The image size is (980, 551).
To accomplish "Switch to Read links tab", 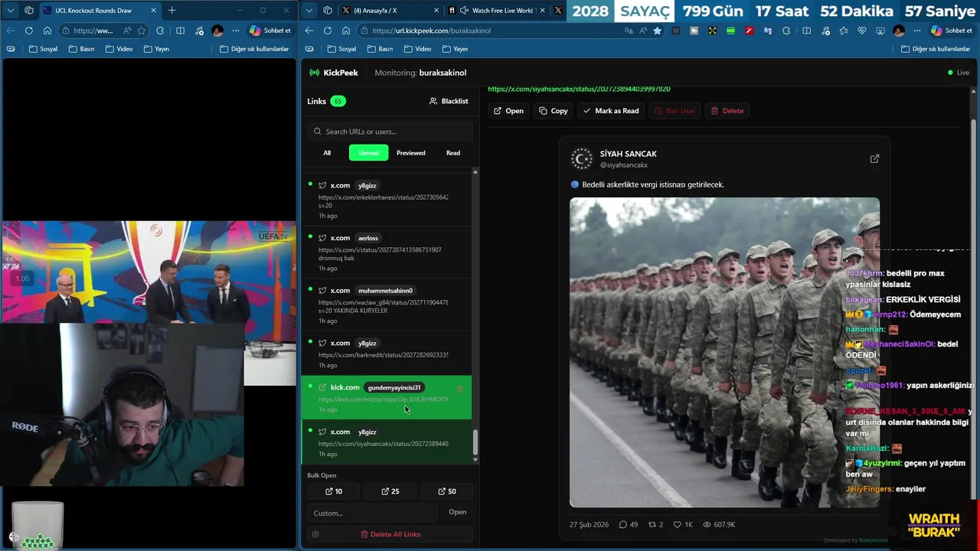I will [453, 153].
